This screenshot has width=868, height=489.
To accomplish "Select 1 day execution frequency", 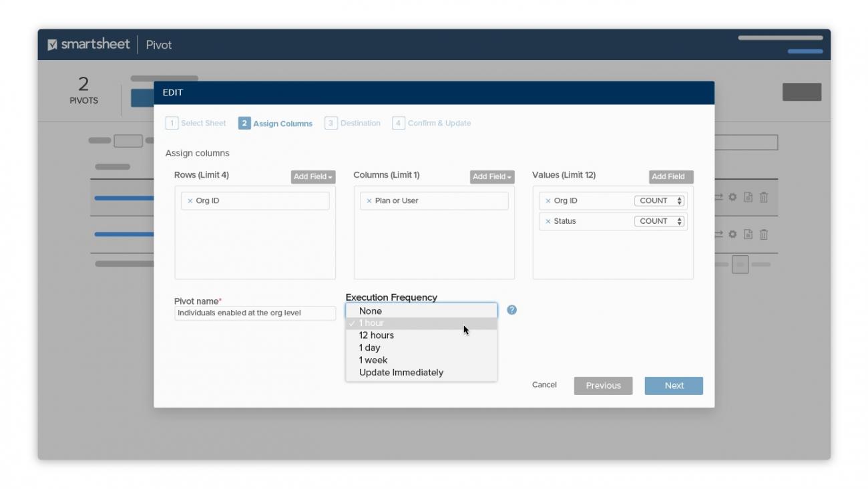I will coord(369,347).
